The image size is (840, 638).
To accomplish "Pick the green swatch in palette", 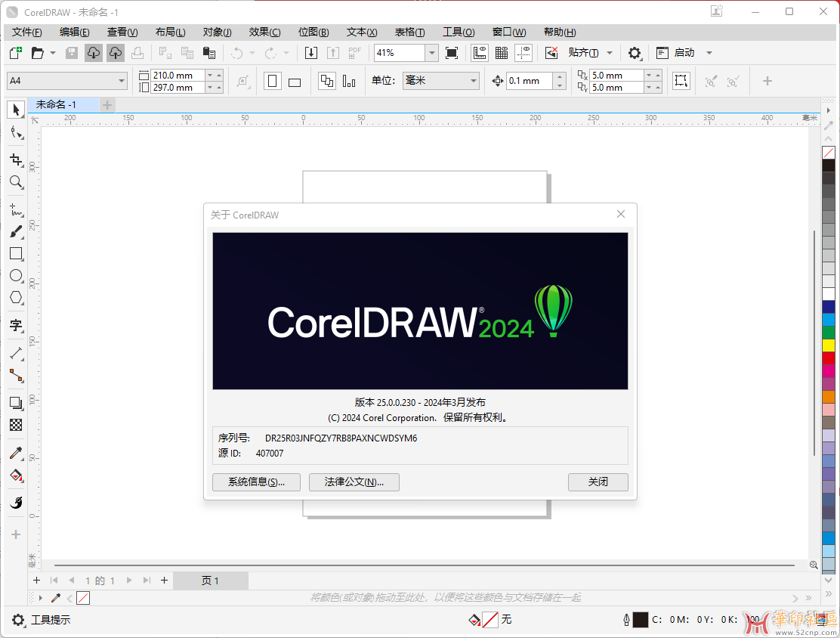I will pyautogui.click(x=829, y=333).
